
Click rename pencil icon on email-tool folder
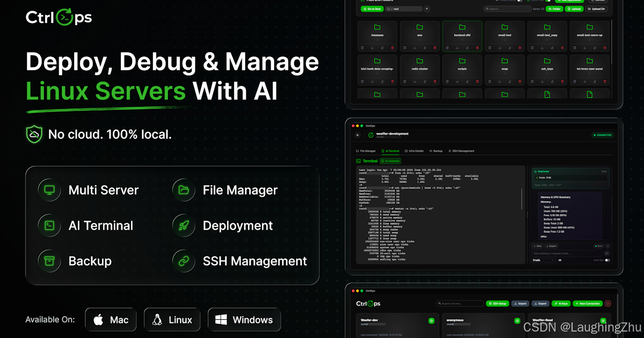(510, 48)
